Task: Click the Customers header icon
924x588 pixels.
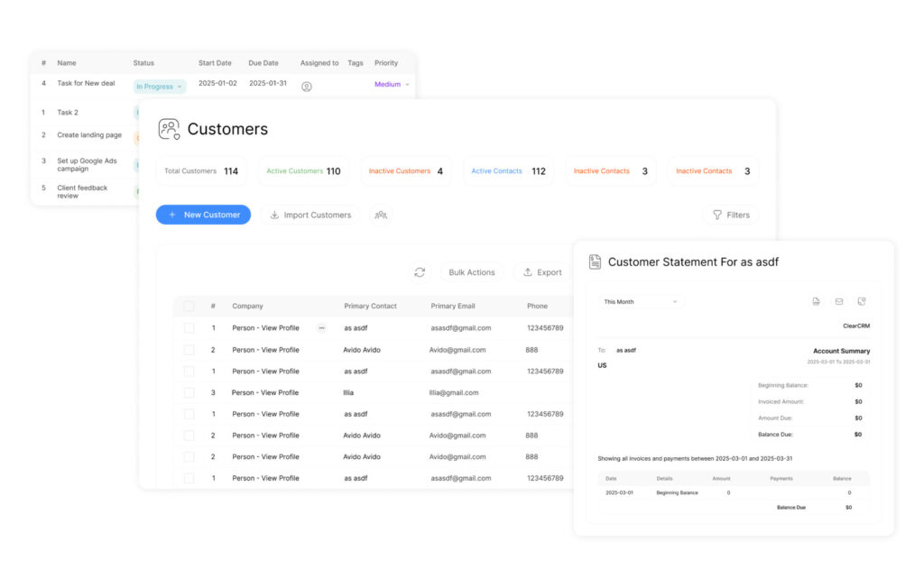Action: [169, 129]
